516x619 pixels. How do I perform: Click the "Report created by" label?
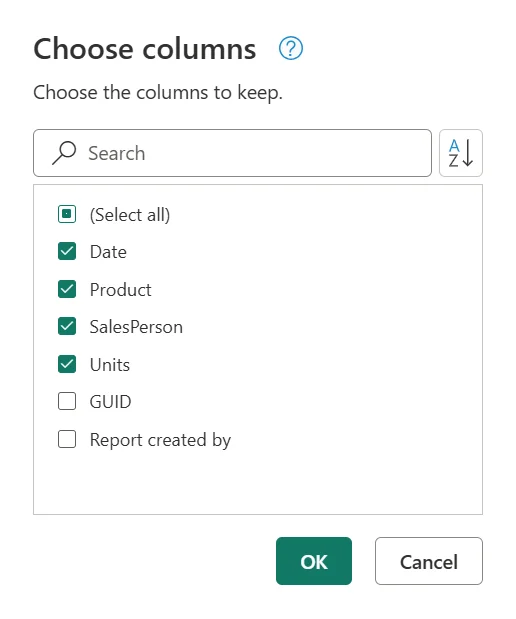pos(160,440)
